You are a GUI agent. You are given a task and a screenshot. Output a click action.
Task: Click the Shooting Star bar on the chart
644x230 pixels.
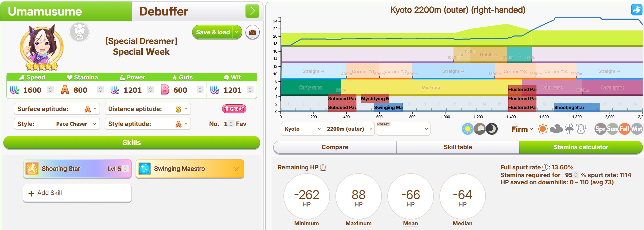[577, 107]
